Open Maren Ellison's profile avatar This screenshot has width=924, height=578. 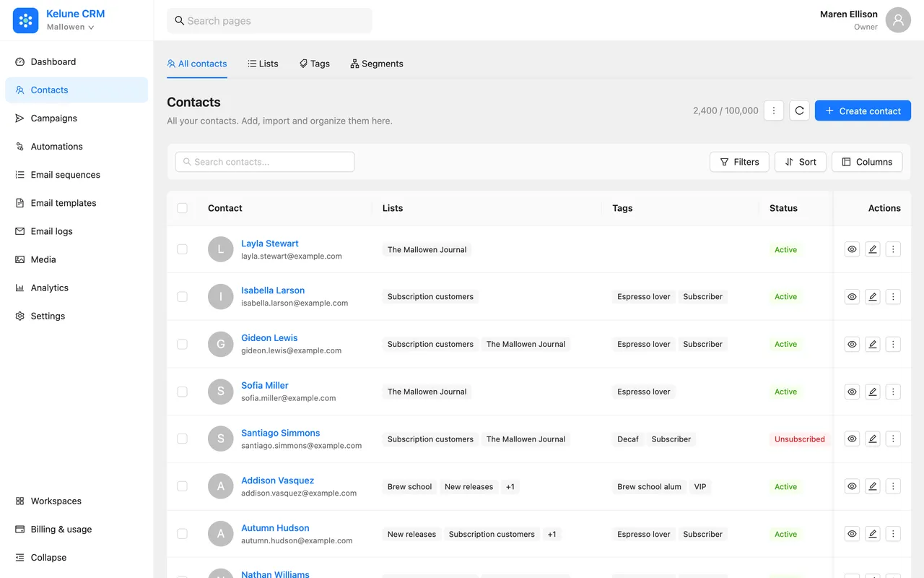(898, 20)
